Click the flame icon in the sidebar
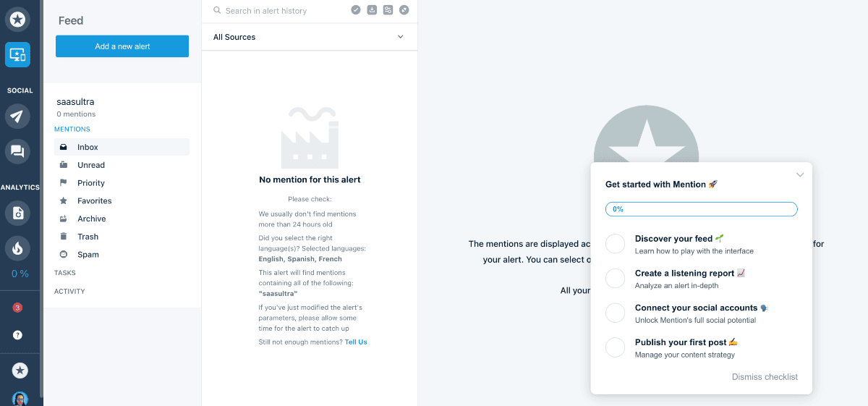Image resolution: width=868 pixels, height=406 pixels. (17, 248)
